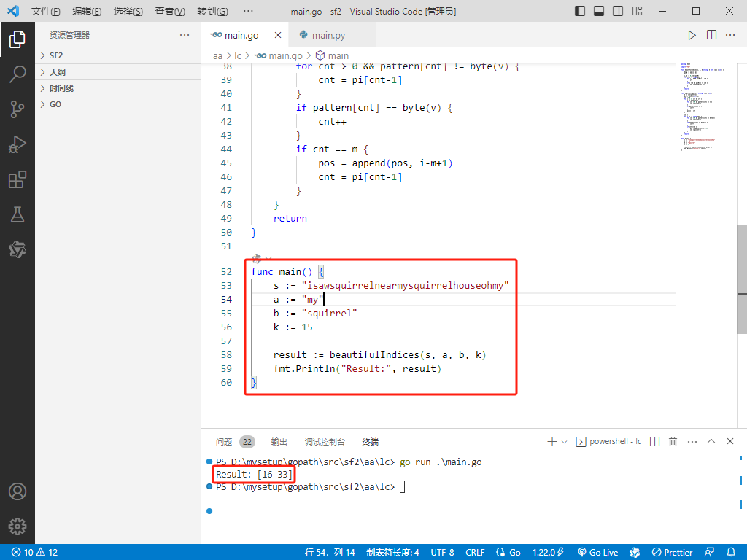The height and width of the screenshot is (560, 747).
Task: Open notifications bell icon
Action: tap(731, 553)
